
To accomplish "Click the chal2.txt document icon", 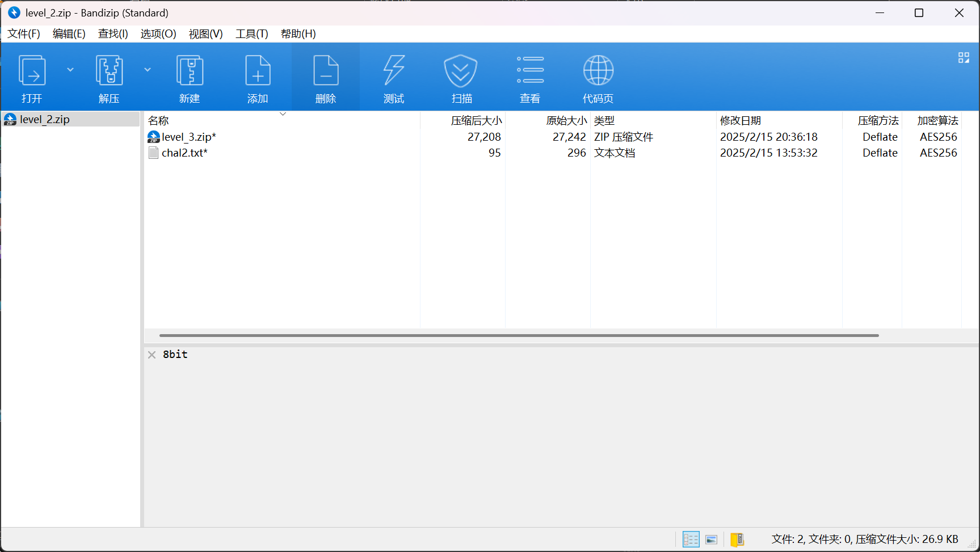I will click(x=153, y=153).
